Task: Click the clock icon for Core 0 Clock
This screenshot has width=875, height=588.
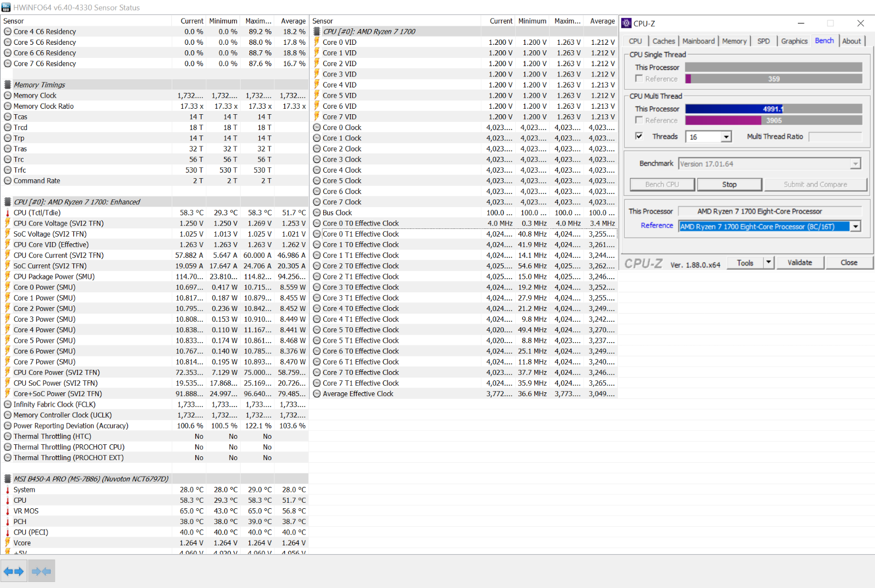Action: [317, 127]
